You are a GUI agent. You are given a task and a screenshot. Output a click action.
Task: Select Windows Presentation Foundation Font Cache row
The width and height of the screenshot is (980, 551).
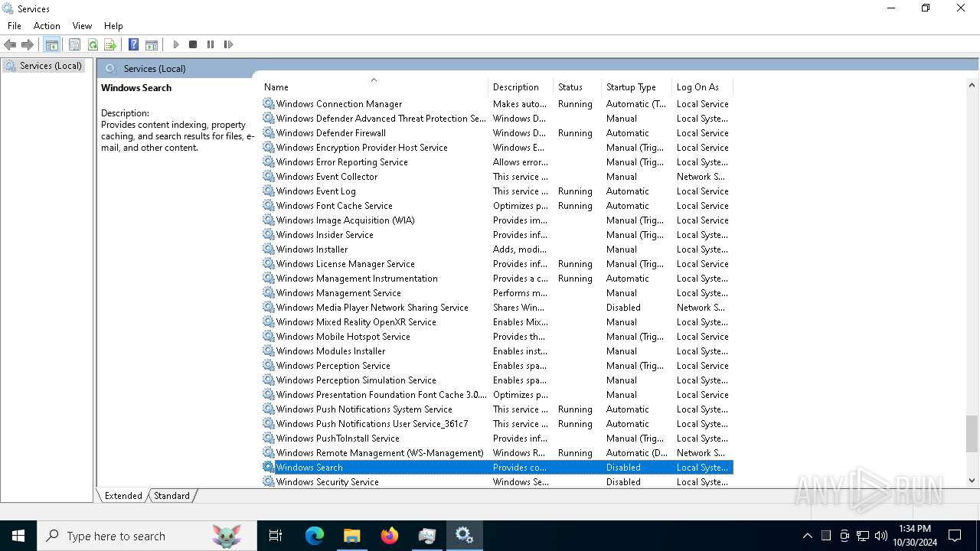[x=497, y=395]
